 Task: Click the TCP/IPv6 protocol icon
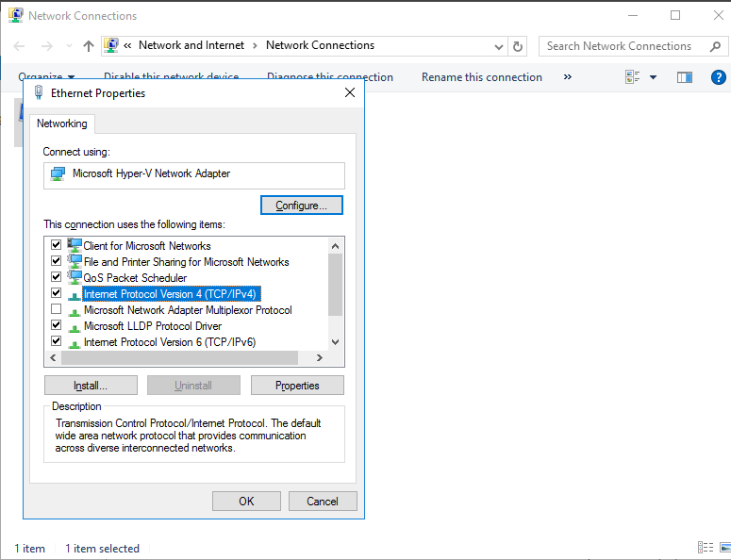(x=75, y=344)
